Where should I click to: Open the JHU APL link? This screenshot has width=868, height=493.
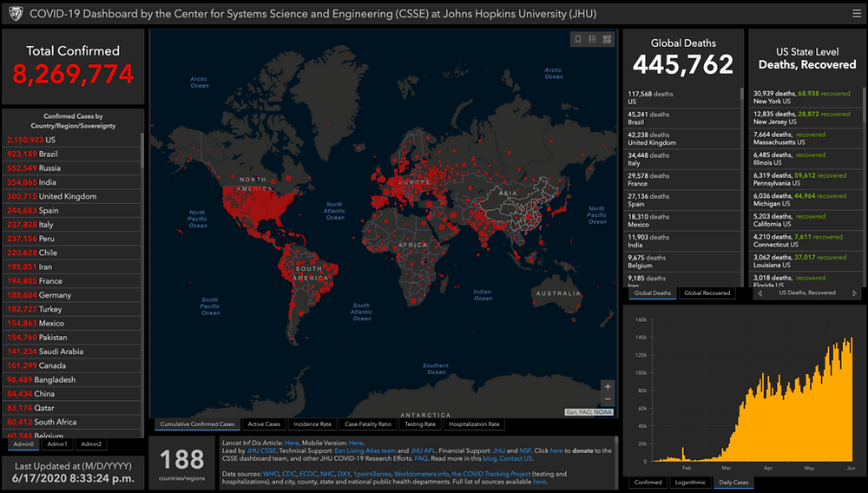[424, 450]
